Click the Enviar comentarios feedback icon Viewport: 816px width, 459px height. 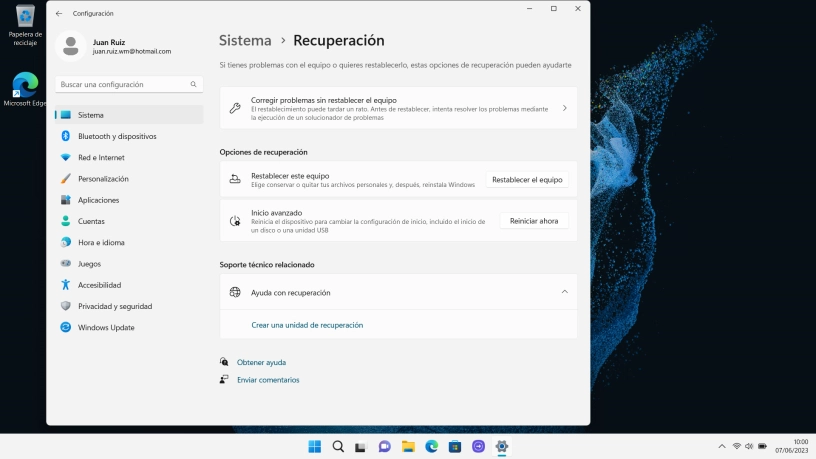click(224, 379)
